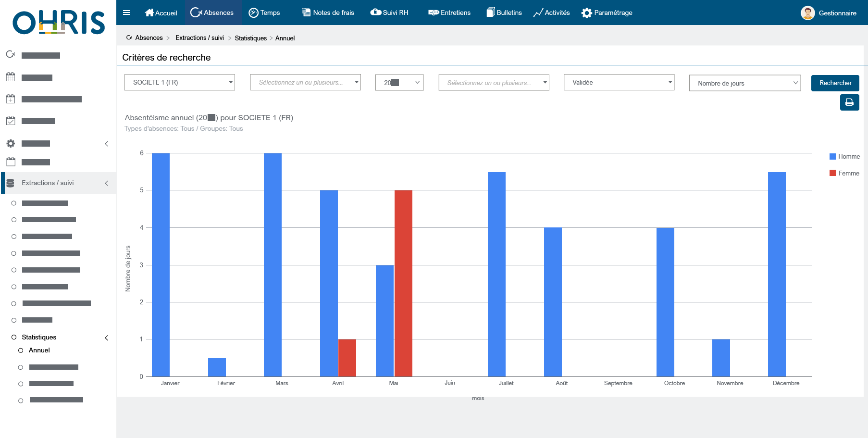Click the print icon button

[x=849, y=102]
